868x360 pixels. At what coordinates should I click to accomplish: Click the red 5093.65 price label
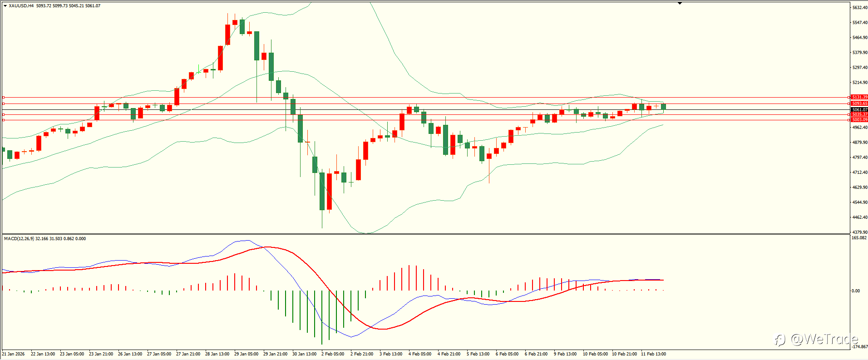click(x=859, y=104)
